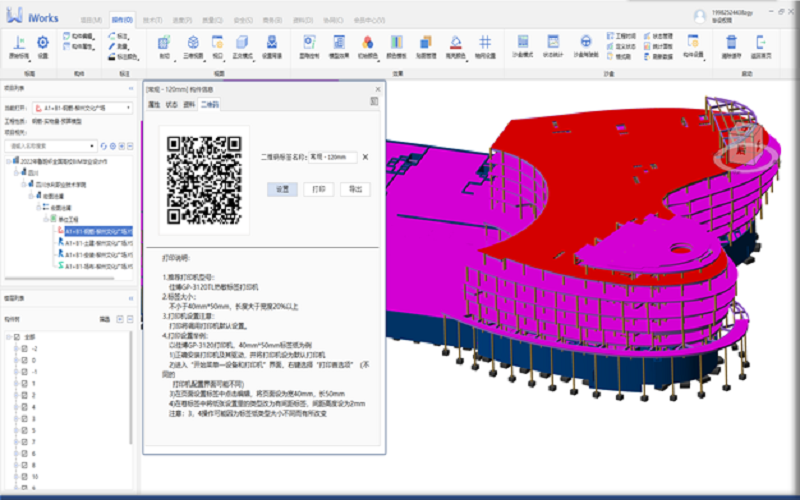Open the 项目(M) menu tab
This screenshot has height=500, width=800.
point(91,20)
